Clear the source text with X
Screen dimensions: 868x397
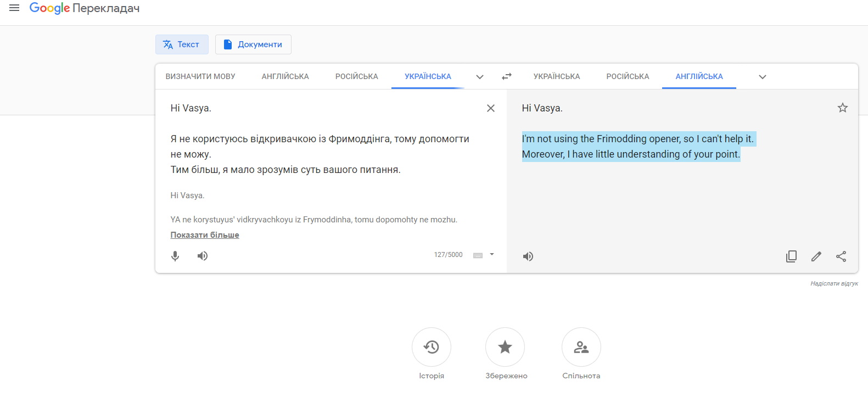[x=491, y=108]
